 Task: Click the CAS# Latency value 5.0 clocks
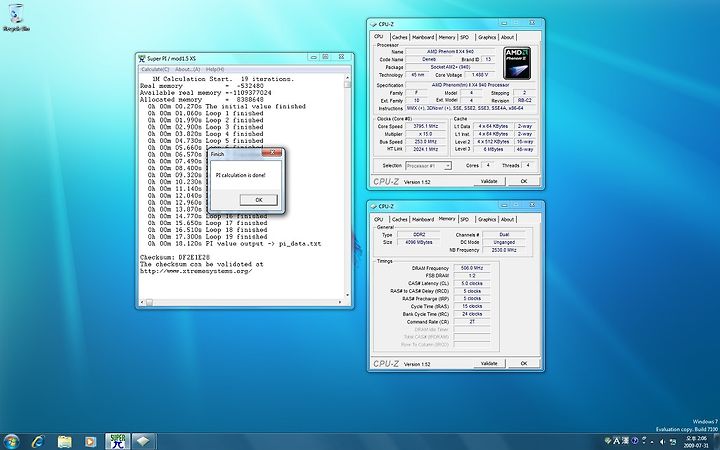pos(472,283)
